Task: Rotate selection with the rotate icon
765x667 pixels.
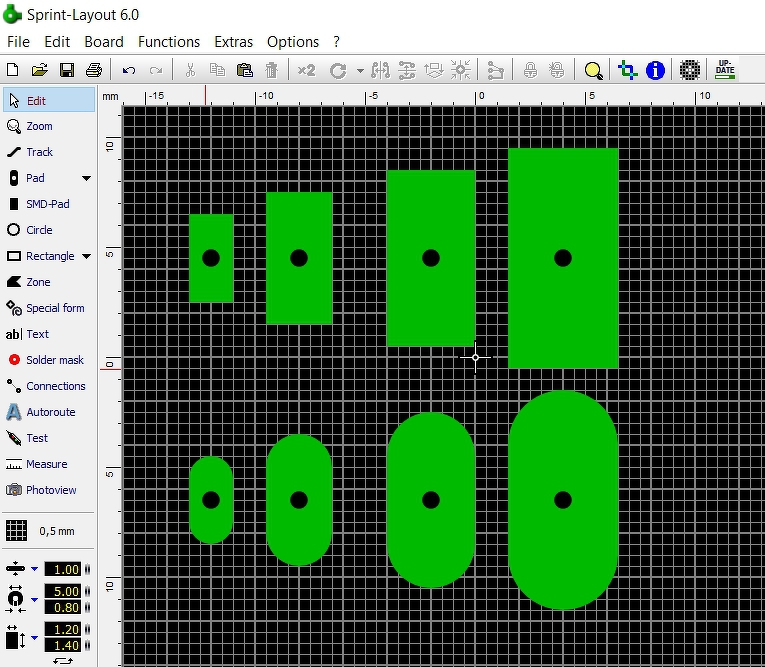Action: point(338,71)
